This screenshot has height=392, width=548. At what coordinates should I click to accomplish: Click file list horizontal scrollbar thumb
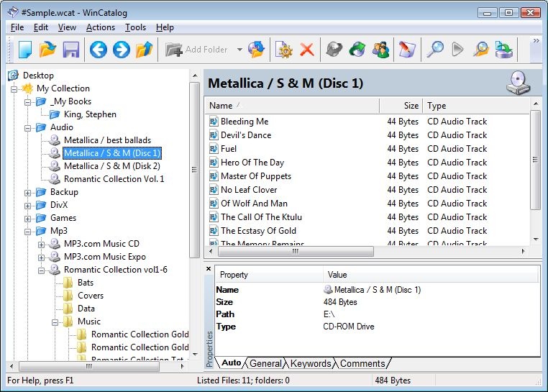tap(296, 251)
